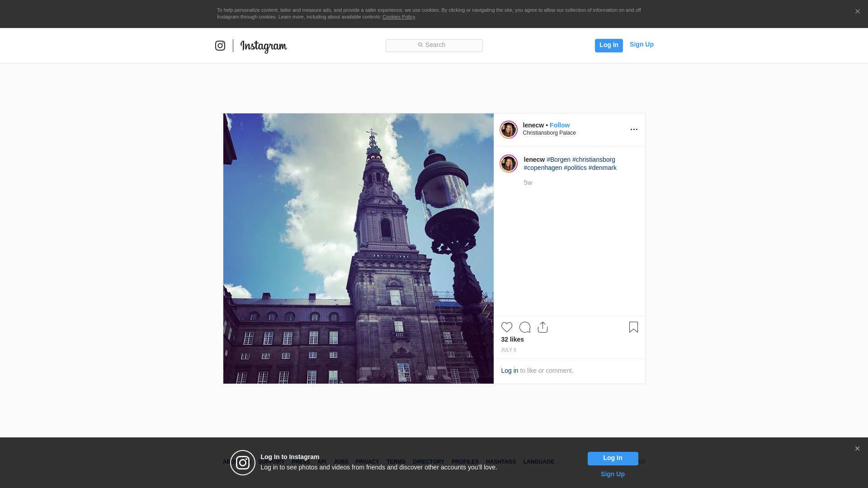Screen dimensions: 868x488
Task: Open the three-dot more options menu
Action: pos(634,130)
